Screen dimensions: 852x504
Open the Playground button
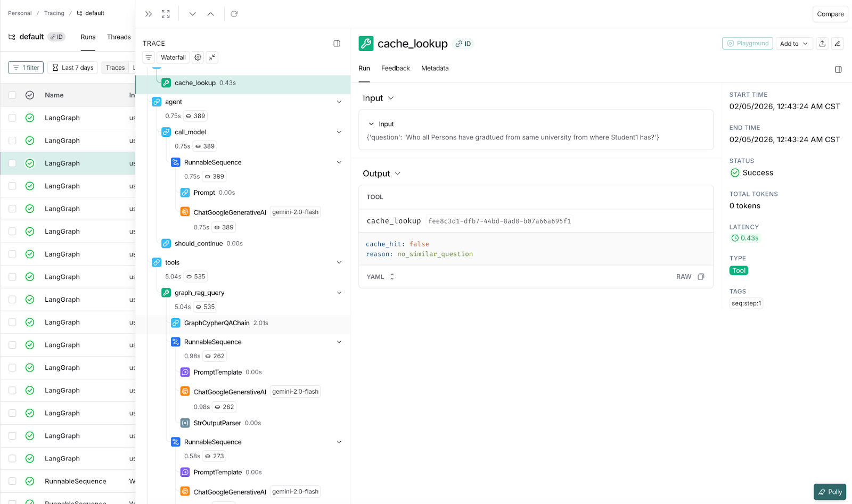(x=747, y=44)
